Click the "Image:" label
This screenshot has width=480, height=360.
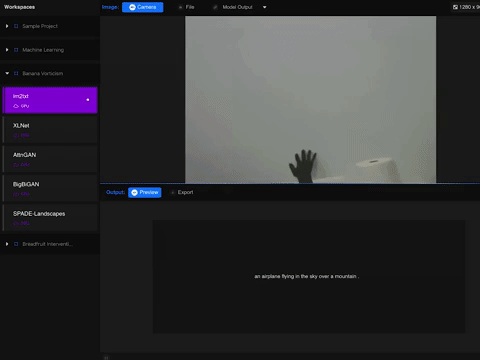pos(110,7)
